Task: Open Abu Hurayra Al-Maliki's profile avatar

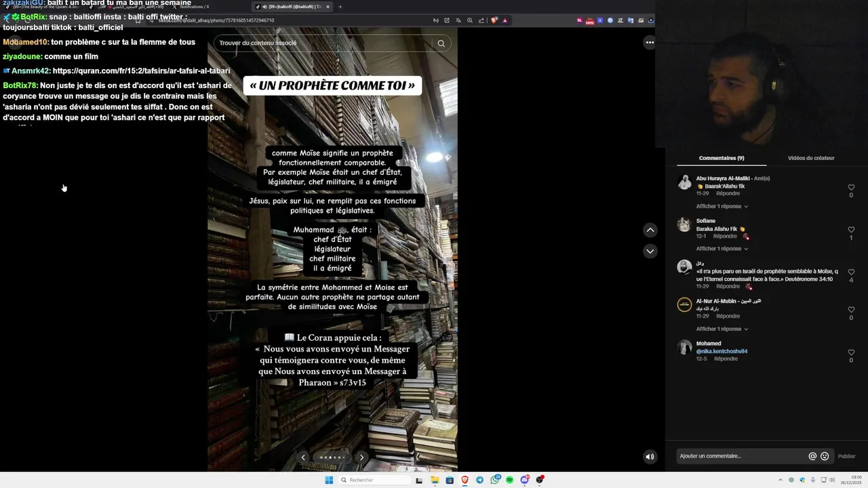Action: (684, 182)
